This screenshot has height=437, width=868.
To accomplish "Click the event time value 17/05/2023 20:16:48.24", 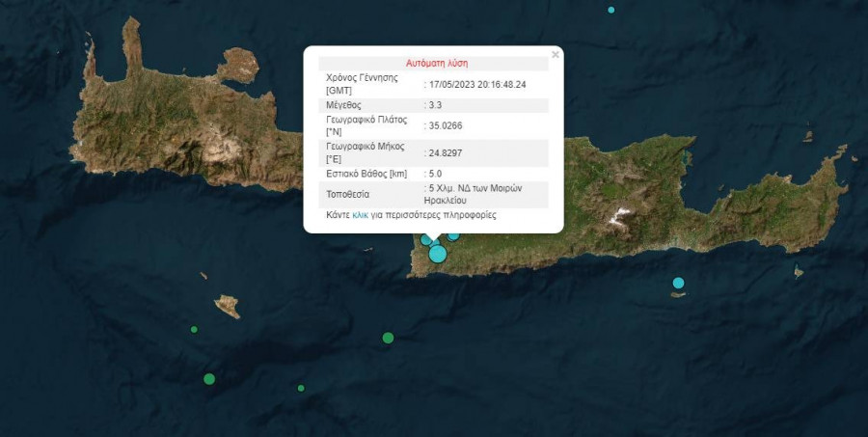I will pos(477,84).
